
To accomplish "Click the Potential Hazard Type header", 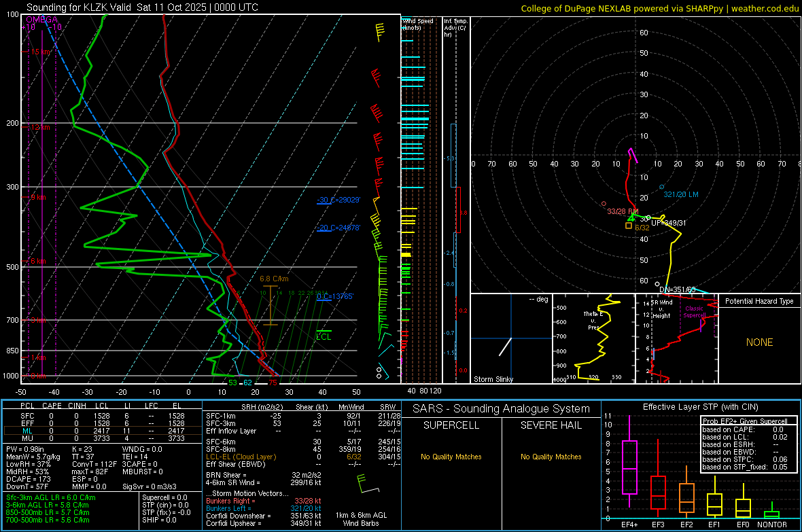I will coord(759,301).
